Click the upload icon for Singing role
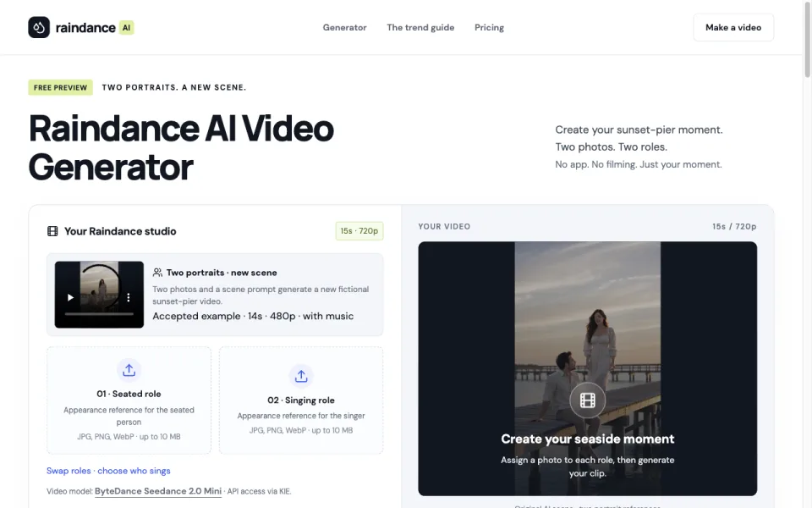Viewport: 812px width, 508px height. coord(301,376)
